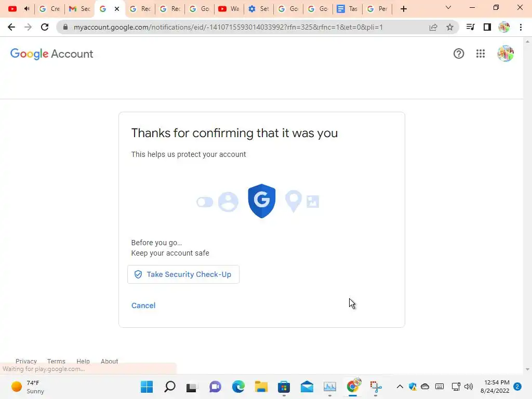Screen dimensions: 532x399
Task: Open the notification count badge
Action: tap(517, 387)
